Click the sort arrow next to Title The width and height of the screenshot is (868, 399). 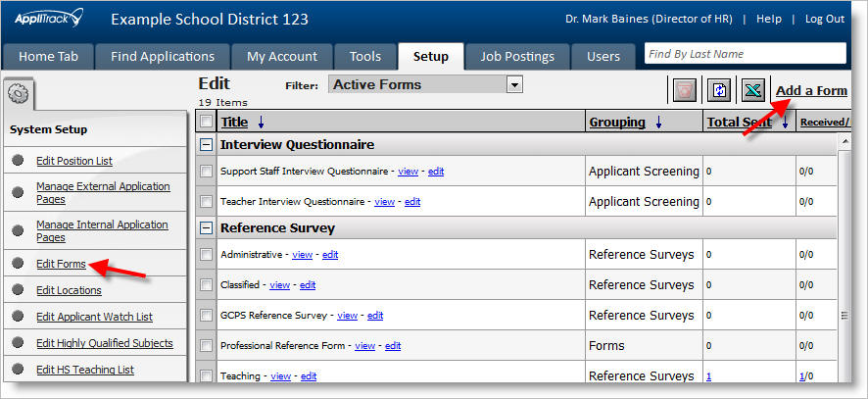pyautogui.click(x=261, y=123)
